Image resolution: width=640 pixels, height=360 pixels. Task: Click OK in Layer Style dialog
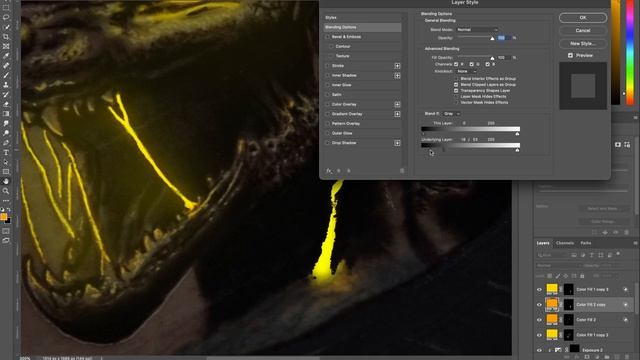(x=582, y=18)
